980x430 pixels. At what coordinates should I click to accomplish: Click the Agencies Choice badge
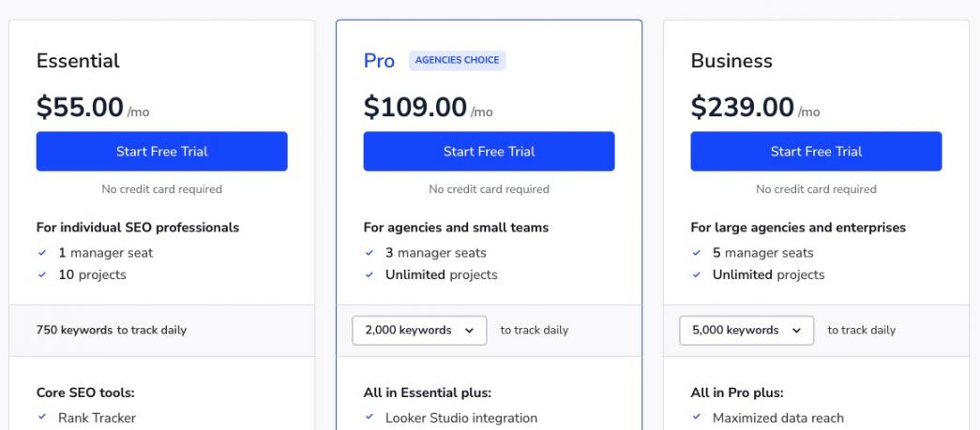[458, 61]
